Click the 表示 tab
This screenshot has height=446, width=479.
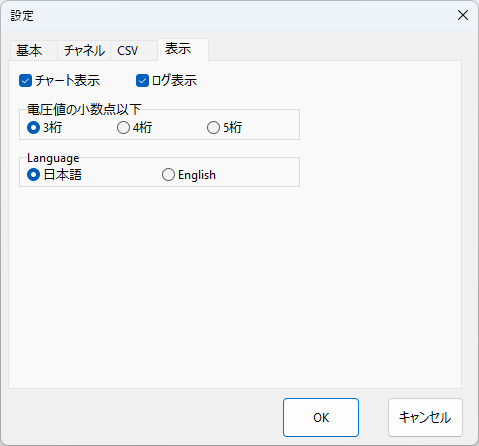pos(183,49)
